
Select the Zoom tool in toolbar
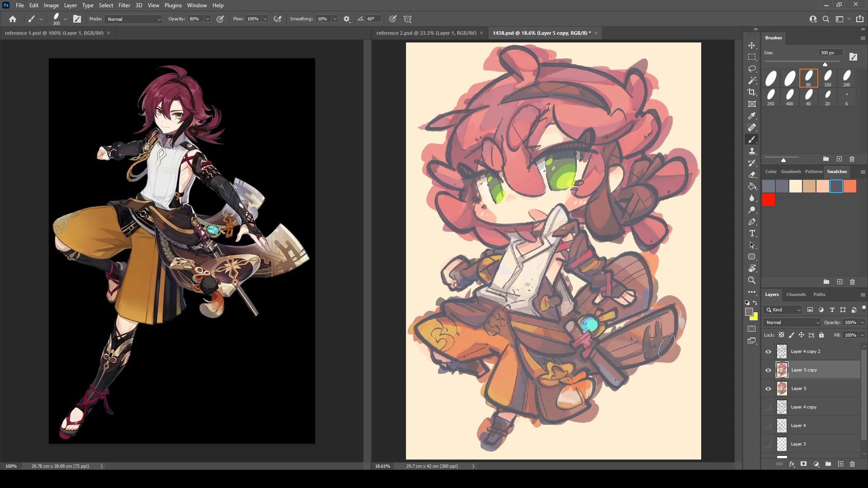tap(752, 280)
